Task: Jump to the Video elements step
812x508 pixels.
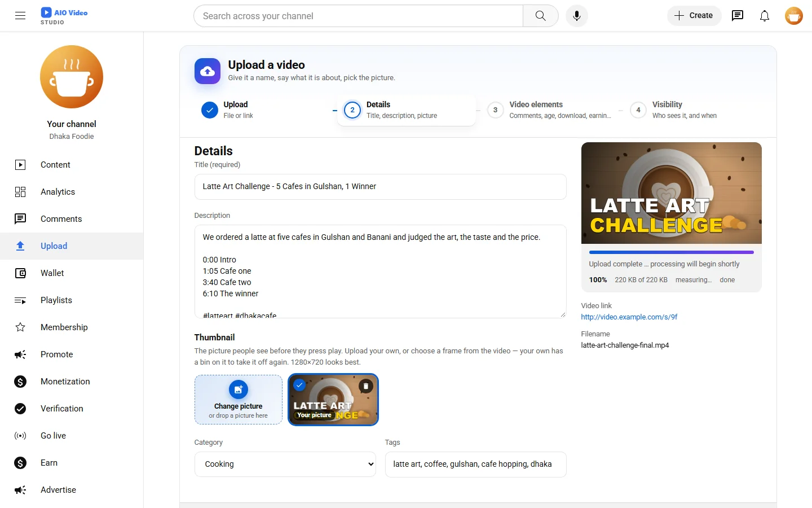Action: pyautogui.click(x=550, y=110)
